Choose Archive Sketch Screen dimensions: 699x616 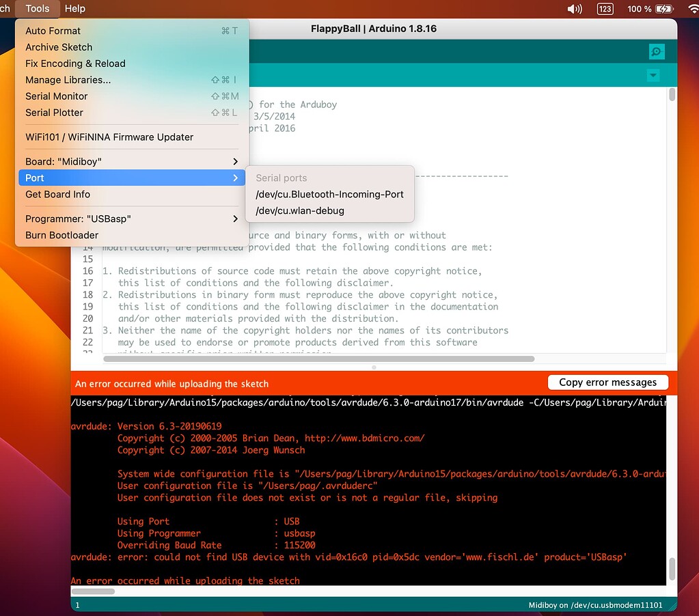[131, 47]
